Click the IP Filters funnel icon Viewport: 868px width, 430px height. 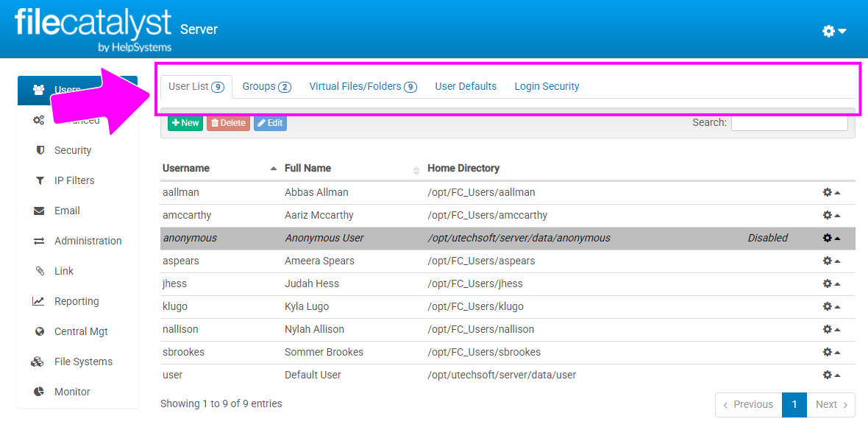[39, 180]
